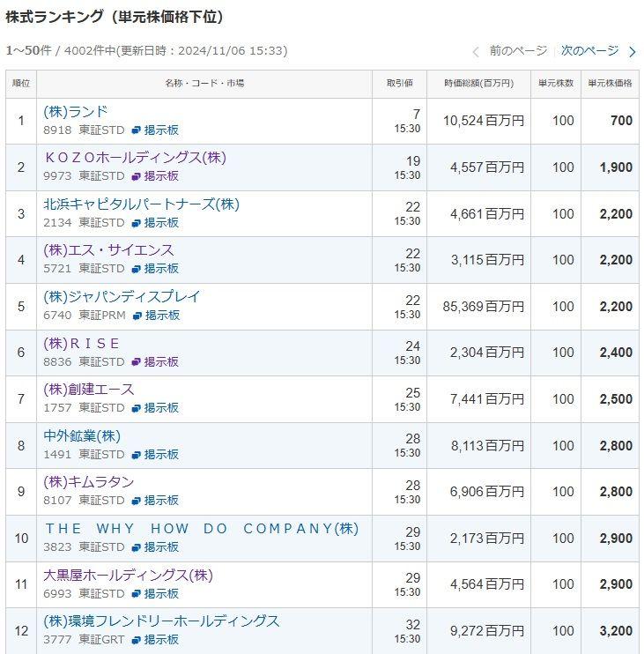Screen dimensions: 644x654
Task: Open (株)エス・サイエンス stock details
Action: 108,250
